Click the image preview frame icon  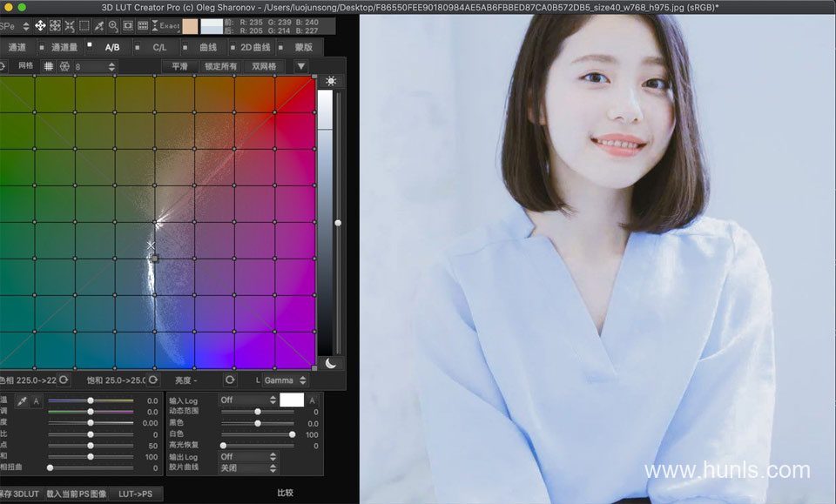[x=128, y=25]
